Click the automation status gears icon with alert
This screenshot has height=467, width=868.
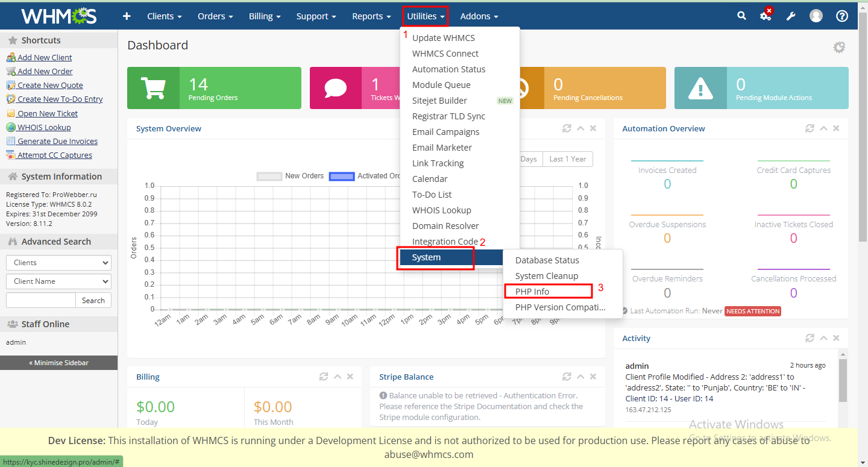766,16
